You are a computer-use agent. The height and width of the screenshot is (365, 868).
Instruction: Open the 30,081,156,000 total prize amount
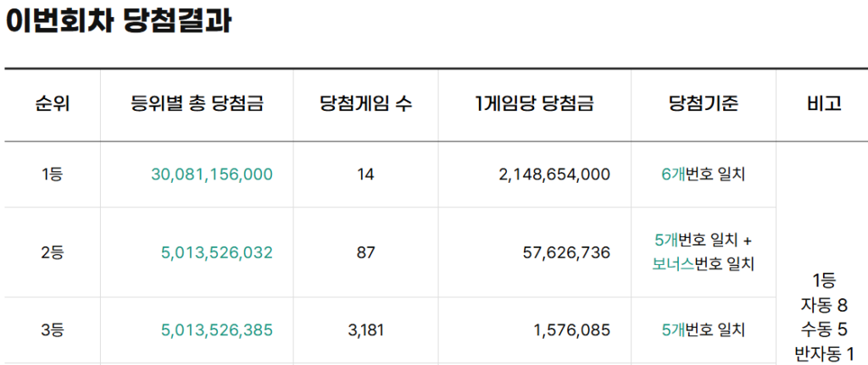[212, 174]
